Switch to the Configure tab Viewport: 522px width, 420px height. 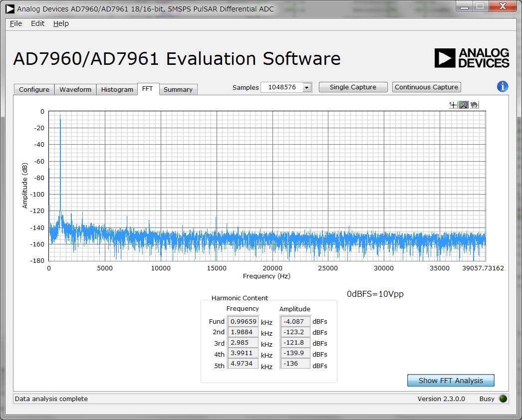34,89
